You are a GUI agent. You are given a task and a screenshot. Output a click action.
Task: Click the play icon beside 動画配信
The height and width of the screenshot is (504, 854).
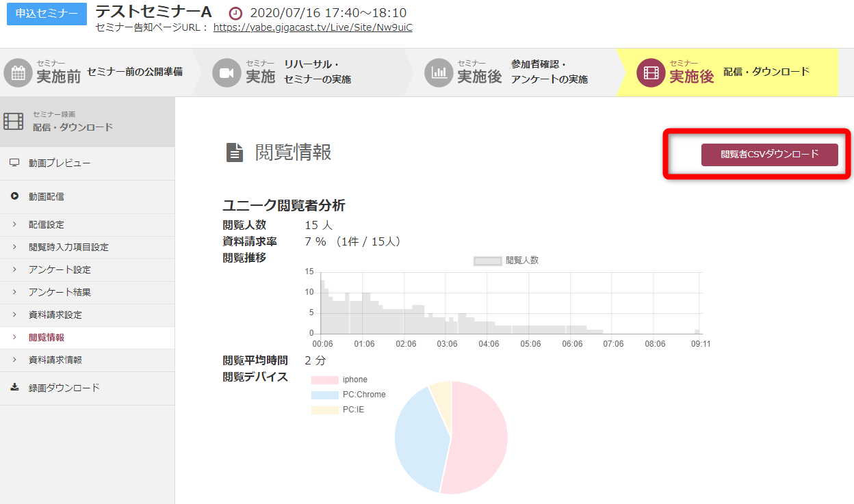pos(14,196)
